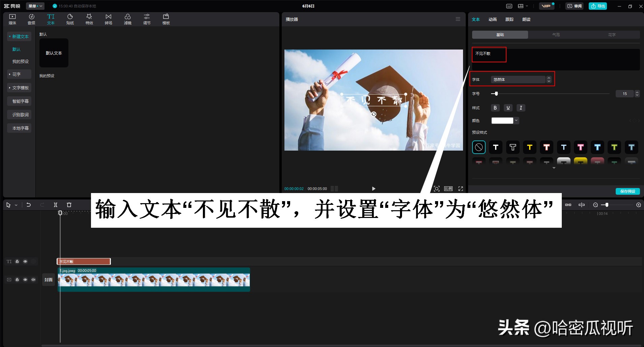The width and height of the screenshot is (644, 347).
Task: Click the trash delete icon above timeline
Action: [69, 204]
